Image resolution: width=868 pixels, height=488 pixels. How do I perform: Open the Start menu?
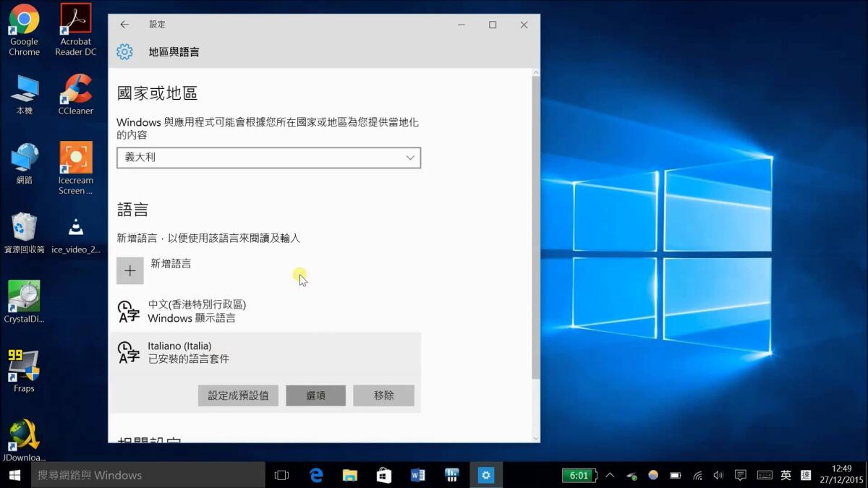point(13,475)
